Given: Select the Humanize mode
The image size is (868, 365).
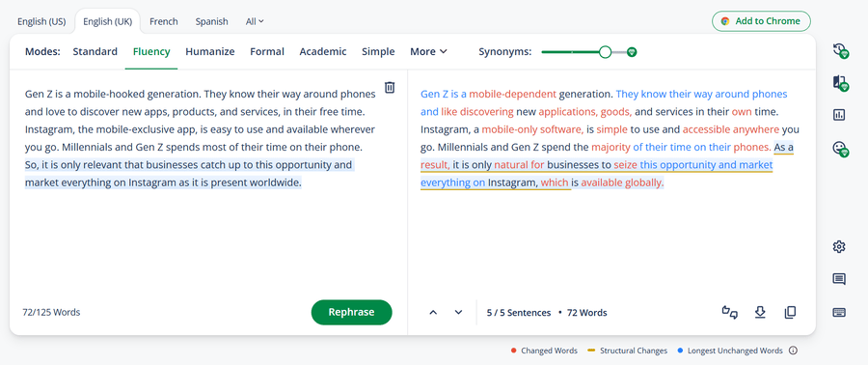Looking at the screenshot, I should (210, 51).
